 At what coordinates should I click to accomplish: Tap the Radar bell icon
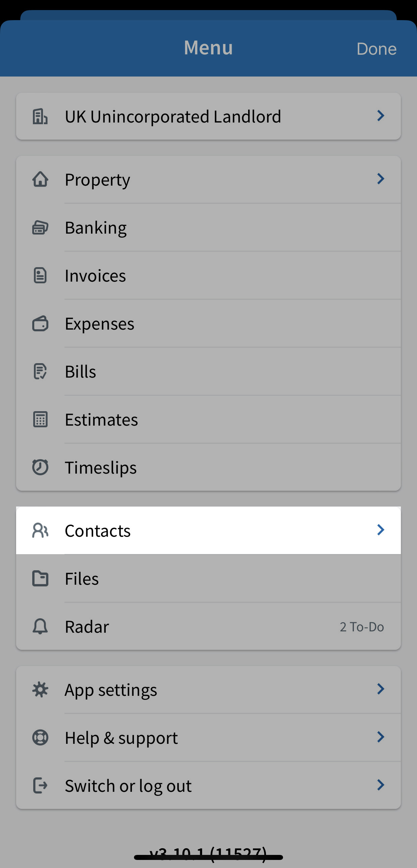pos(40,626)
